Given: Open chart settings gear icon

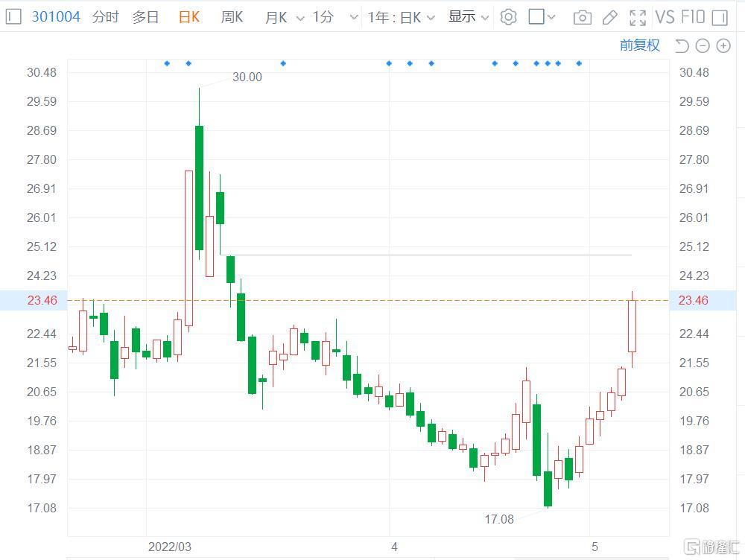Looking at the screenshot, I should click(508, 16).
